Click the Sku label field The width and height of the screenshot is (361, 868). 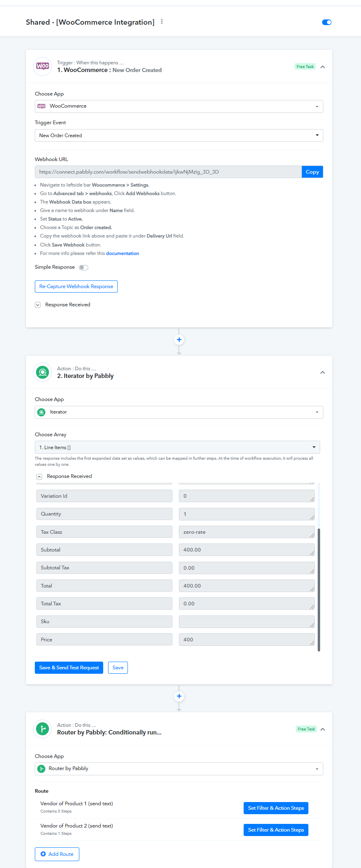click(x=104, y=622)
